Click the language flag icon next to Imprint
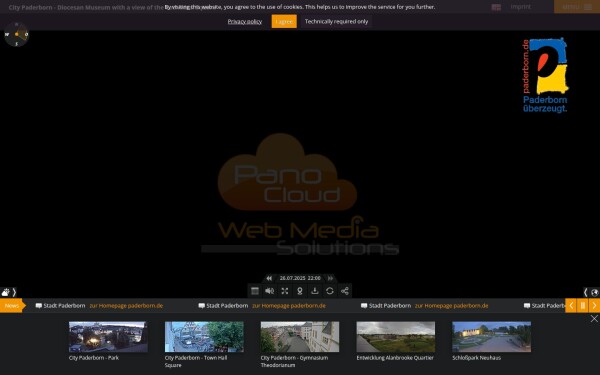The width and height of the screenshot is (600, 375). click(496, 7)
